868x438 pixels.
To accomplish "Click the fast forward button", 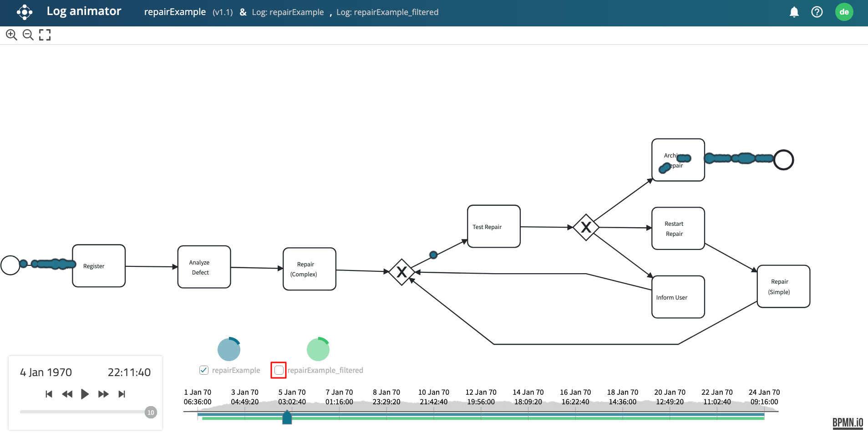I will [103, 394].
